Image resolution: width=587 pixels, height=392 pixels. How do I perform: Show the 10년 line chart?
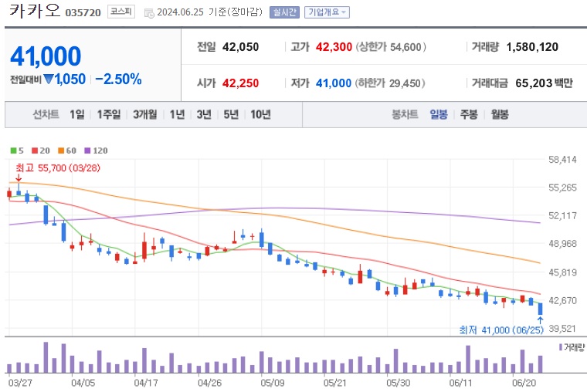click(260, 114)
